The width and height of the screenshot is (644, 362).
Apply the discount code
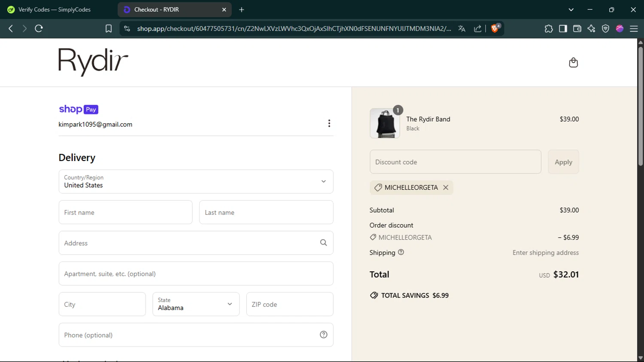pyautogui.click(x=563, y=162)
